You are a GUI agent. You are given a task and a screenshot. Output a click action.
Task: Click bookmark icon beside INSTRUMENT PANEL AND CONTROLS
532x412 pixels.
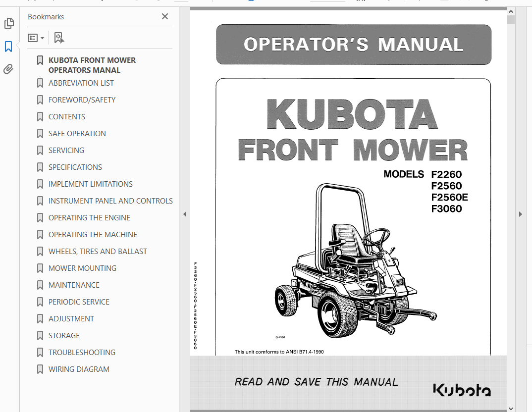(x=40, y=201)
